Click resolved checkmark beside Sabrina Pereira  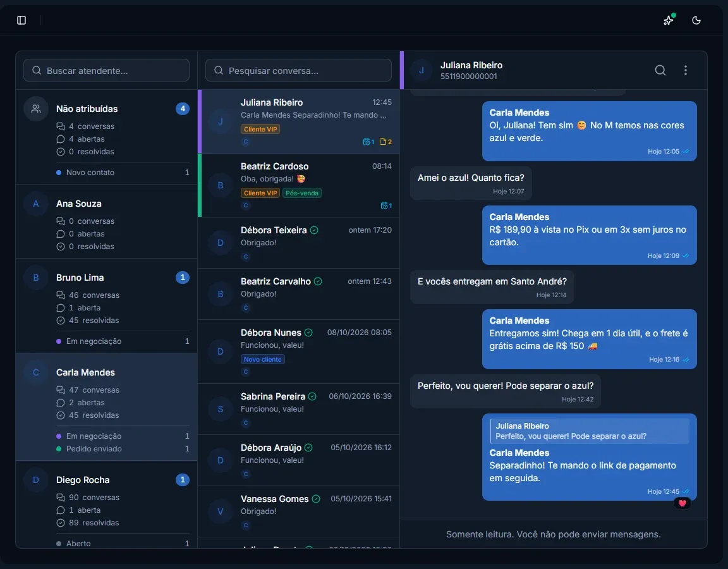pos(312,396)
